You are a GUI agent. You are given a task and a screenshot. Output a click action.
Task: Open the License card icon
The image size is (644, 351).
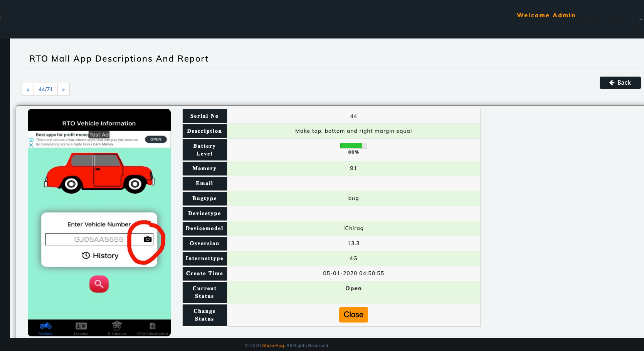coord(81,326)
